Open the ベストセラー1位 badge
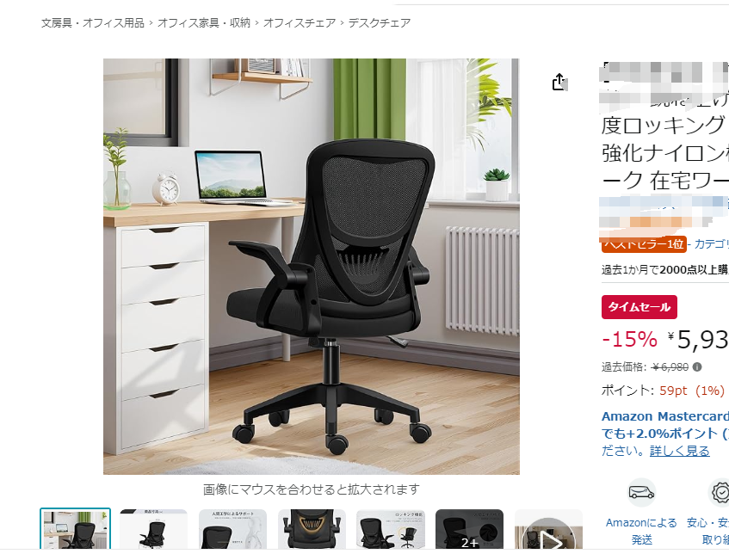The width and height of the screenshot is (729, 560). click(644, 244)
